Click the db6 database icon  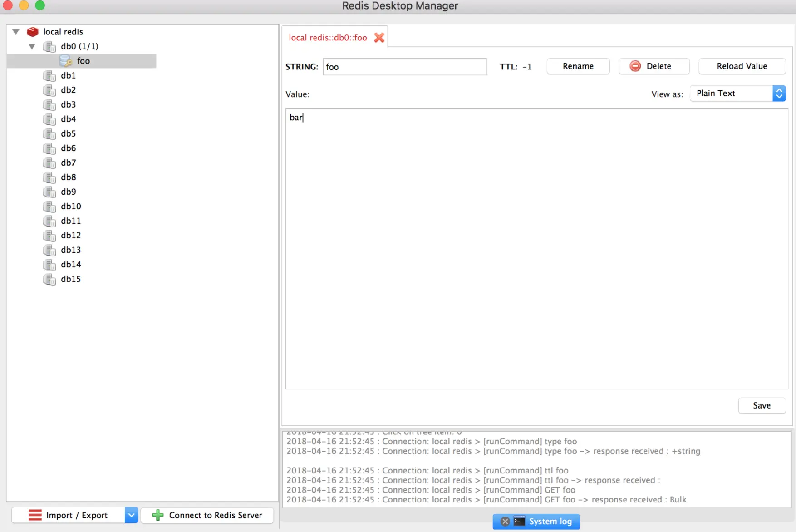[x=49, y=148]
